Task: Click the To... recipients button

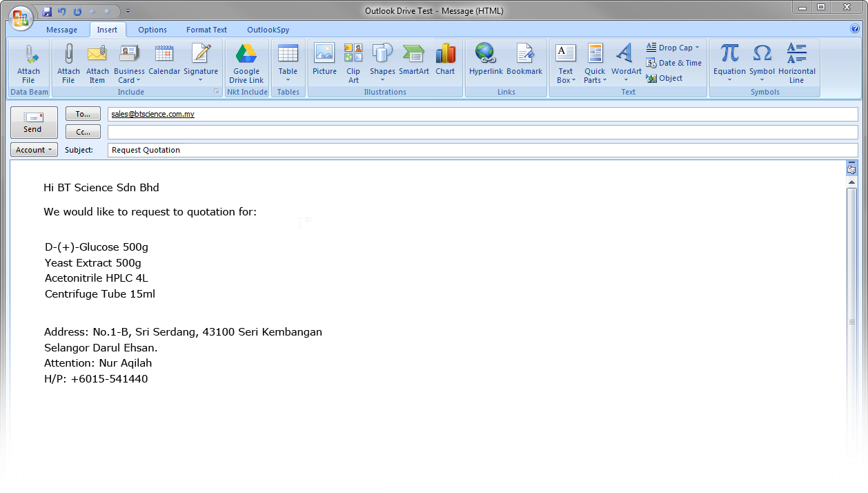Action: click(x=83, y=114)
